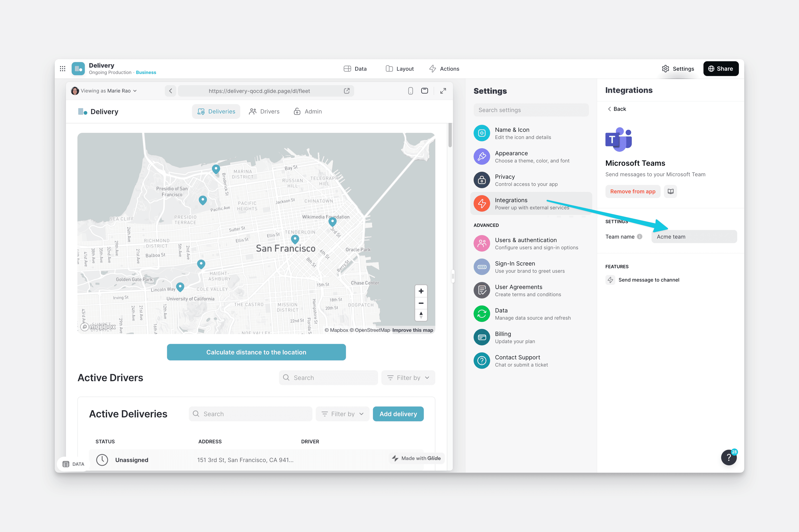
Task: Open Appearance settings
Action: [x=531, y=156]
